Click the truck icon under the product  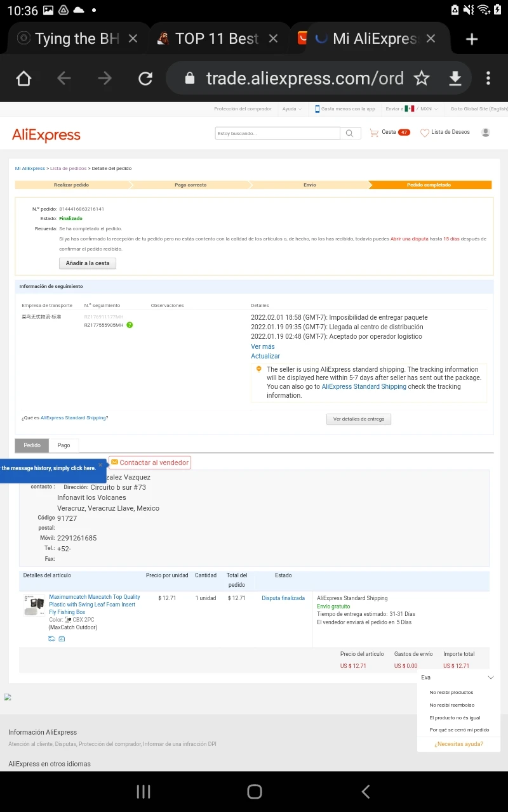[x=51, y=639]
